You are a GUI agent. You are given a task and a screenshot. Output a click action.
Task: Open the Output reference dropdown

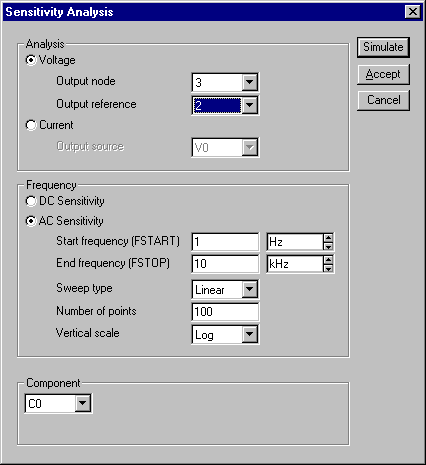[250, 105]
